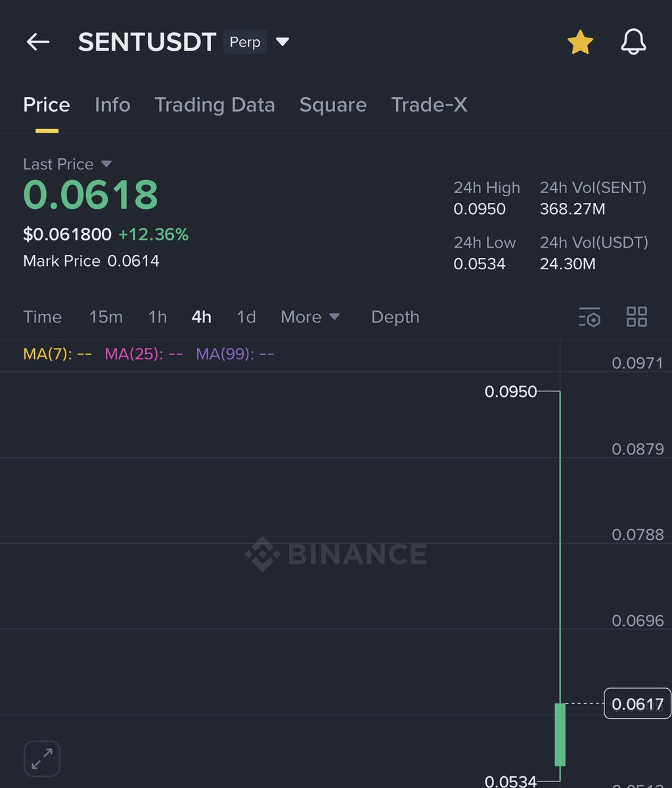Toggle the MA(99) moving average indicator
The image size is (672, 788).
click(x=235, y=353)
